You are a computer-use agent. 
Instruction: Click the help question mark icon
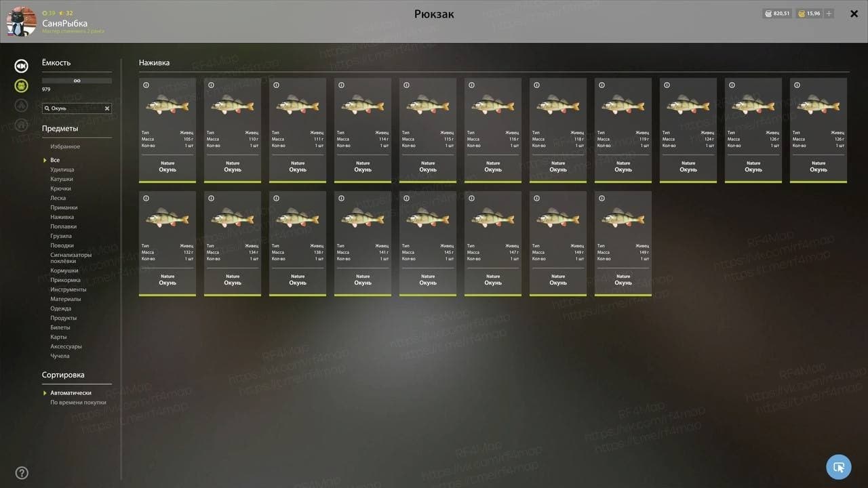click(x=22, y=473)
